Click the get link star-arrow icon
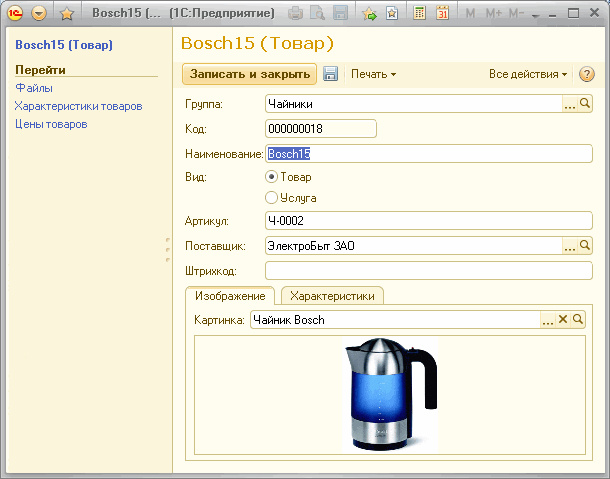The image size is (610, 479). [369, 14]
